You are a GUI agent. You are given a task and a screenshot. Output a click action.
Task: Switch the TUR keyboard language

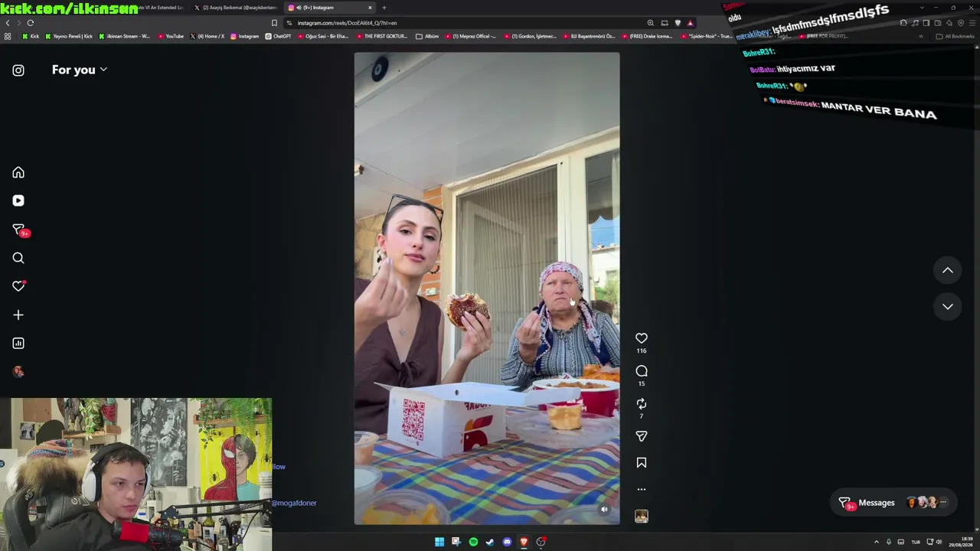(916, 542)
